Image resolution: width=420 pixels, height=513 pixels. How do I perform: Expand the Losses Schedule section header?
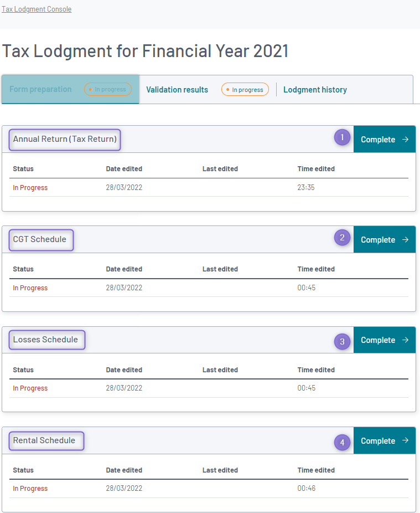click(x=46, y=340)
